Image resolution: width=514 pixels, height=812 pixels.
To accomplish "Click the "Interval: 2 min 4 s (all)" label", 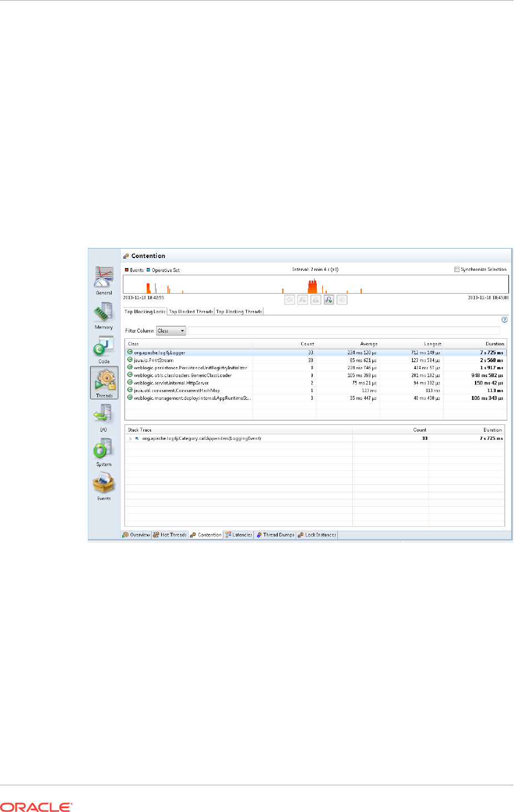I will tap(315, 269).
